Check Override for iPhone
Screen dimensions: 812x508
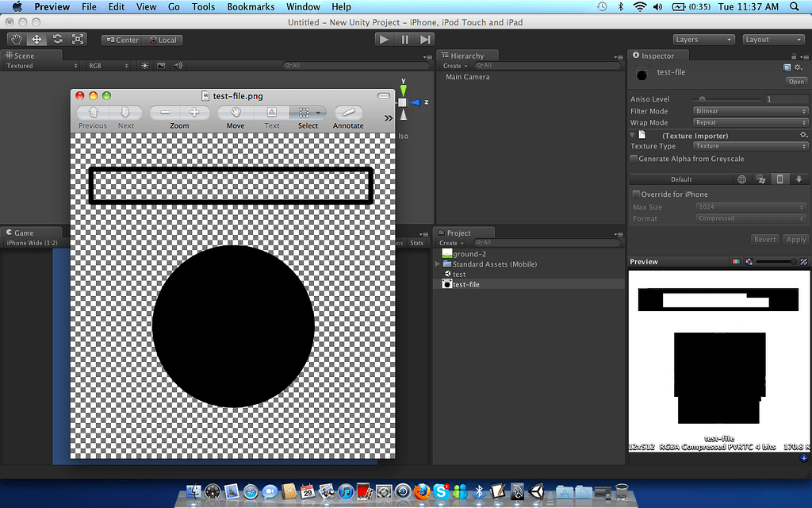click(636, 194)
